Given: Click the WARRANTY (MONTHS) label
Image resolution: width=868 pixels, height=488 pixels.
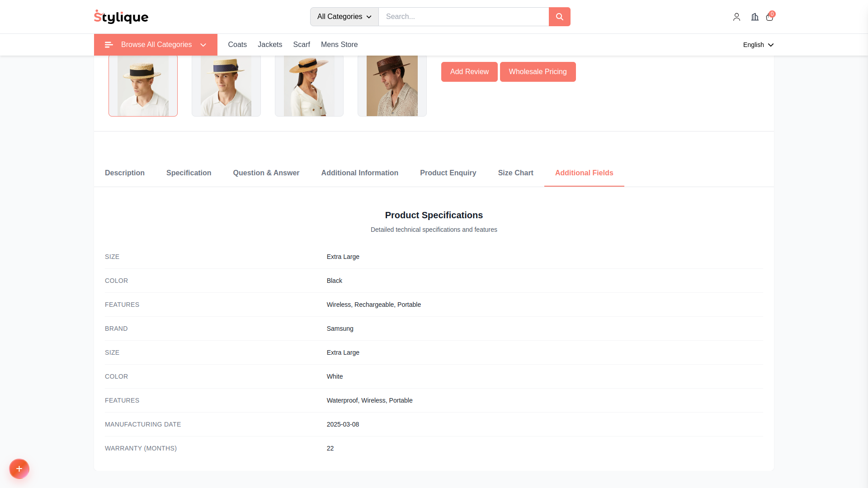Looking at the screenshot, I should click(x=141, y=448).
